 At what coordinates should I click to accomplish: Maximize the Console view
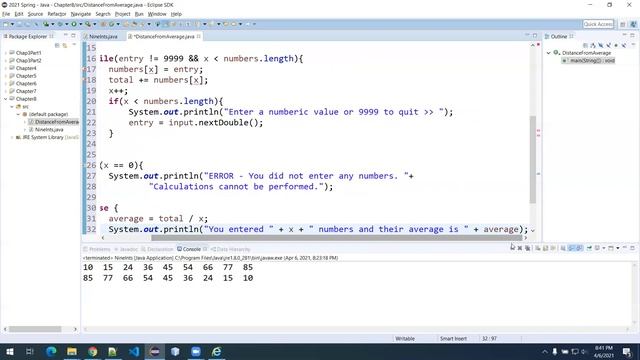(x=632, y=248)
